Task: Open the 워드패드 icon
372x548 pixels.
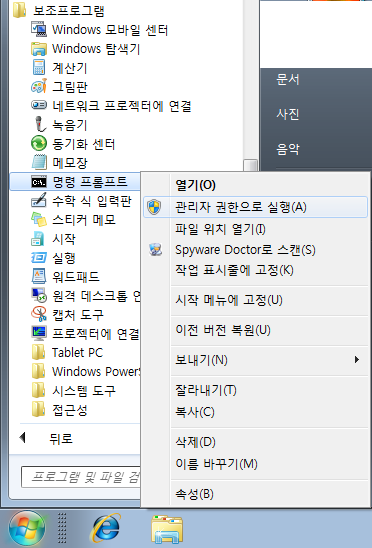Action: point(39,276)
